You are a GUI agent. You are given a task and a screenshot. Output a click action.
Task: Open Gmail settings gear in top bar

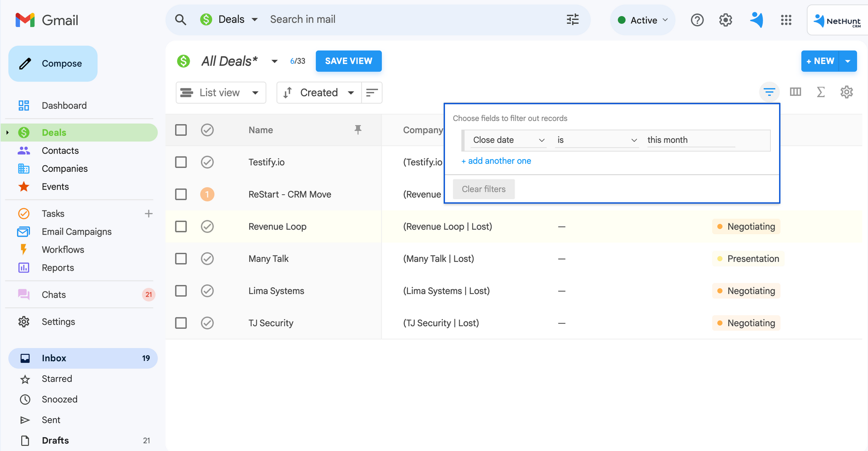[726, 20]
